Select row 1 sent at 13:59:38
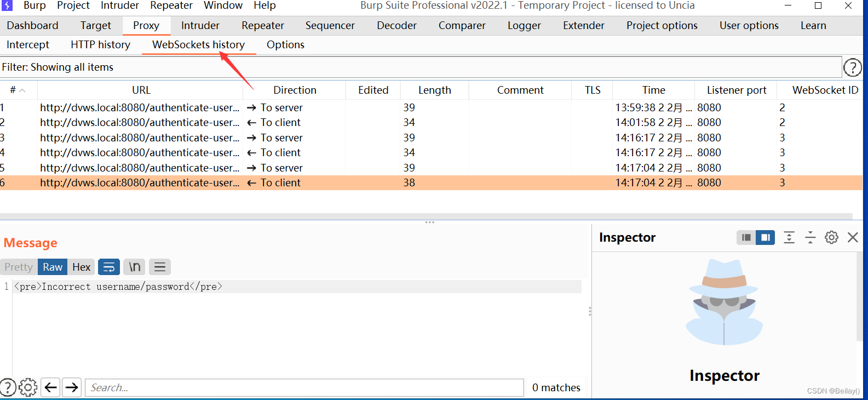868x400 pixels. point(431,107)
